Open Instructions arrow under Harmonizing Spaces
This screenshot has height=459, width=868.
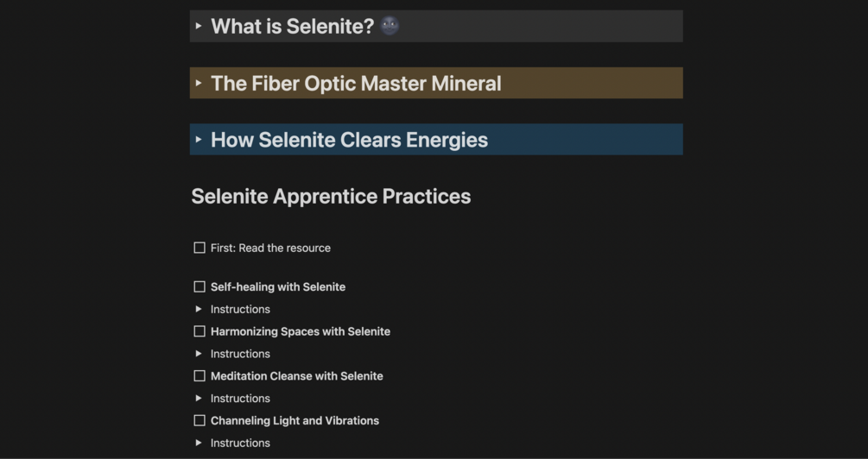click(199, 354)
